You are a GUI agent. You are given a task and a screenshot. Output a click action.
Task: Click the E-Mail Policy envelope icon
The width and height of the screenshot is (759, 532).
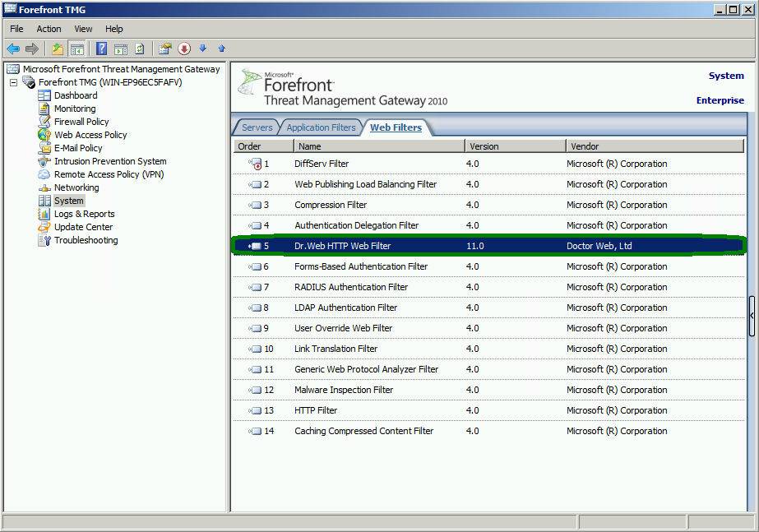point(44,148)
